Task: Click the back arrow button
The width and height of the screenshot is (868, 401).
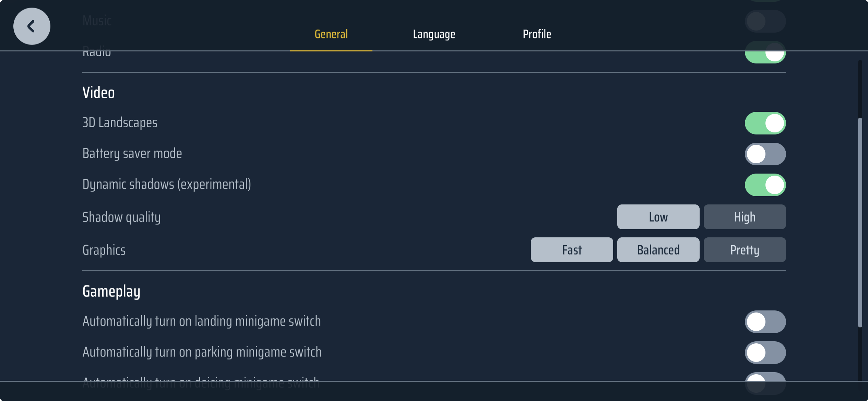Action: pyautogui.click(x=32, y=26)
